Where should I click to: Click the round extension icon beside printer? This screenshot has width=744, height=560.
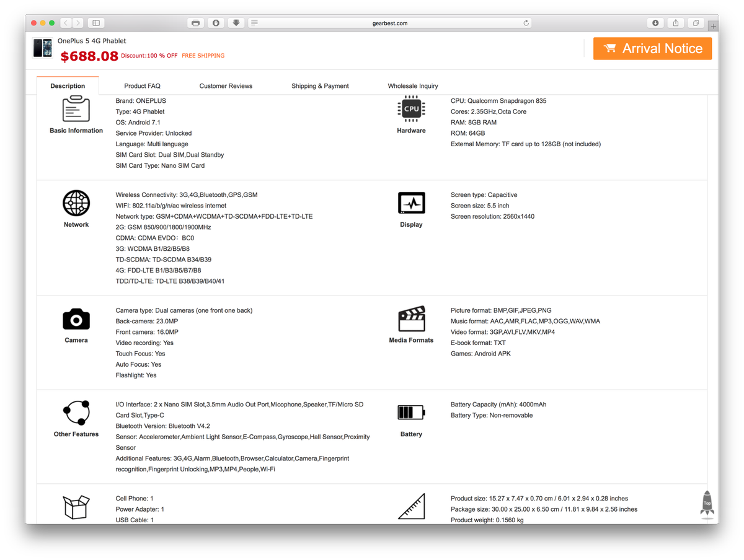(216, 23)
